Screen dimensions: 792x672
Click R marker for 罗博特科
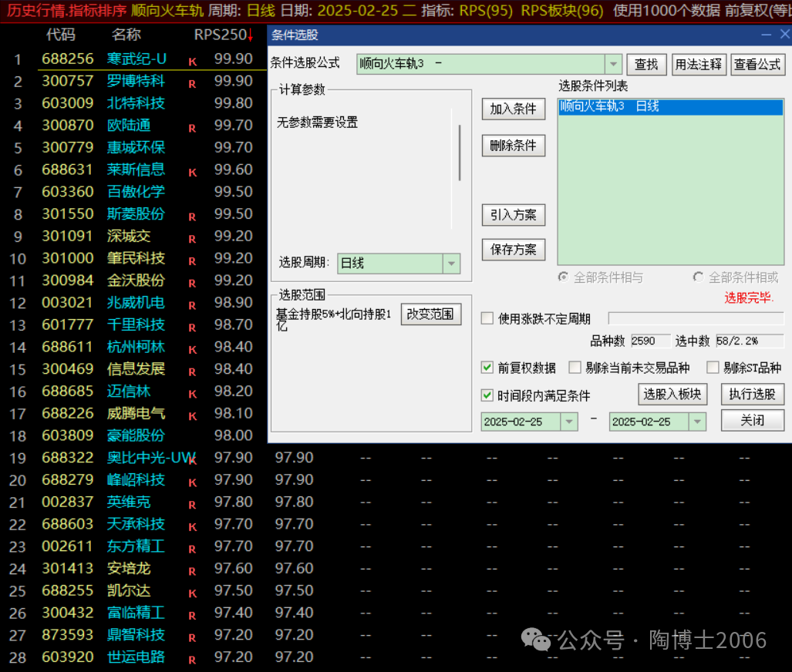coord(193,84)
